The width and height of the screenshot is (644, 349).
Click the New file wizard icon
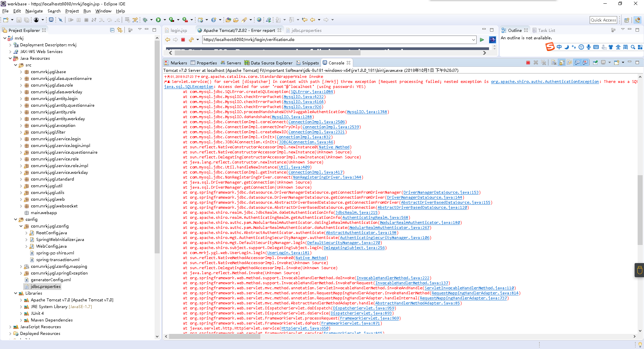coord(6,20)
